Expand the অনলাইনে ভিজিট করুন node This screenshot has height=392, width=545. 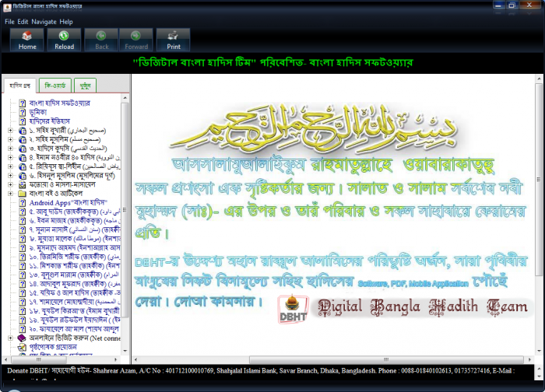coord(10,338)
